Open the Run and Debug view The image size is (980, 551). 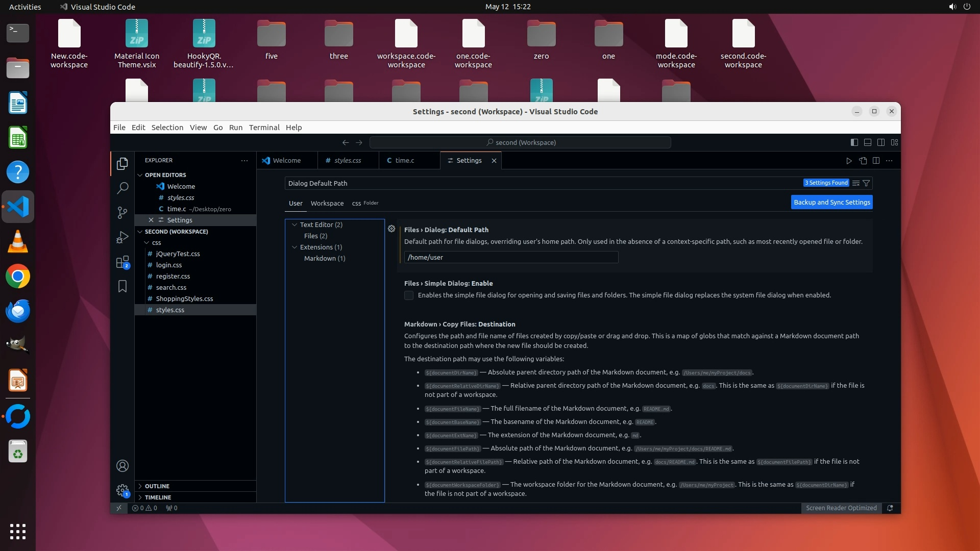pos(122,237)
